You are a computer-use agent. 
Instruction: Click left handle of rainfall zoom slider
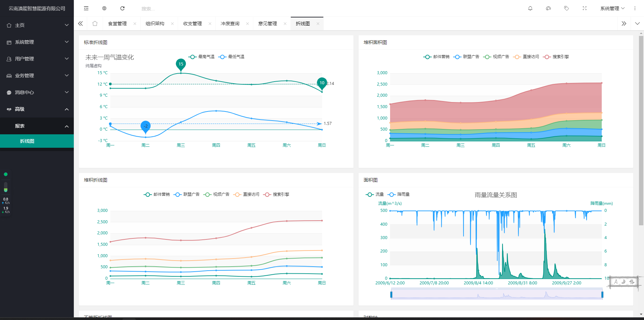coord(391,294)
